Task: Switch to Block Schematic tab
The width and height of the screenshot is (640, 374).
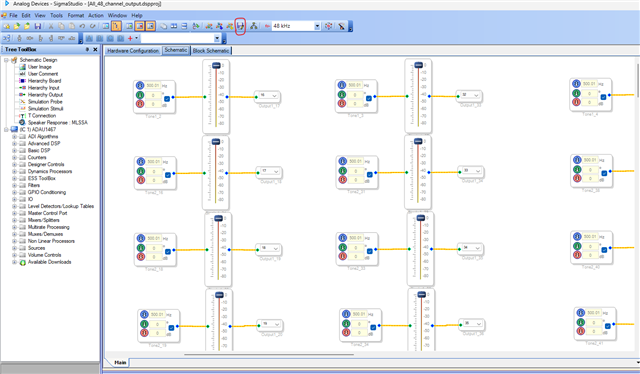Action: (x=211, y=51)
